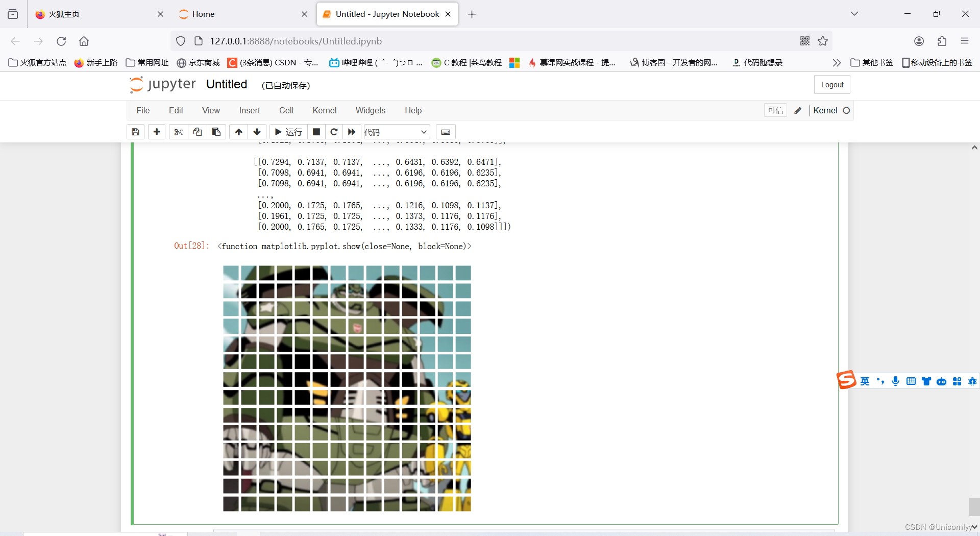Open the Help menu
Image resolution: width=980 pixels, height=536 pixels.
[413, 110]
